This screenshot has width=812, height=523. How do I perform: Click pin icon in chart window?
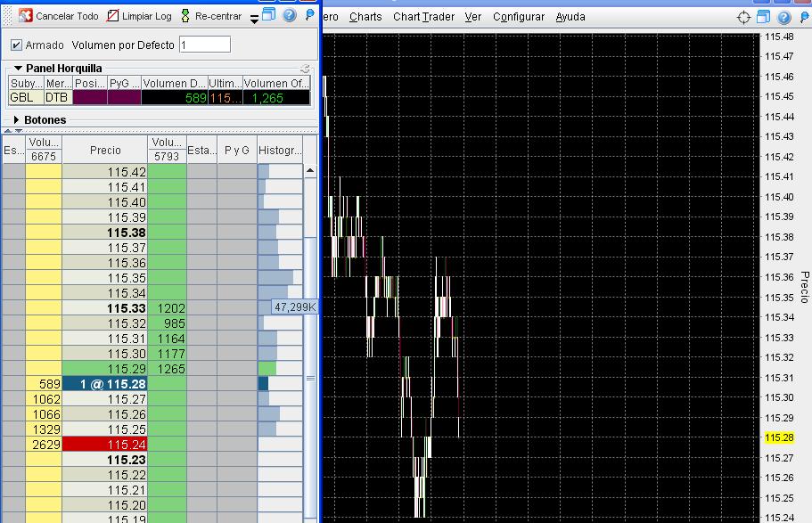click(x=804, y=17)
